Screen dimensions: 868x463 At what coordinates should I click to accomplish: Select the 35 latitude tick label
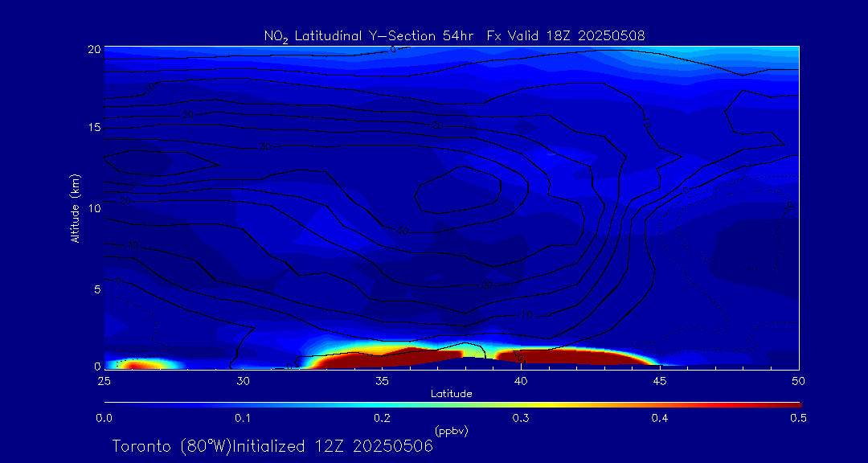coord(383,379)
